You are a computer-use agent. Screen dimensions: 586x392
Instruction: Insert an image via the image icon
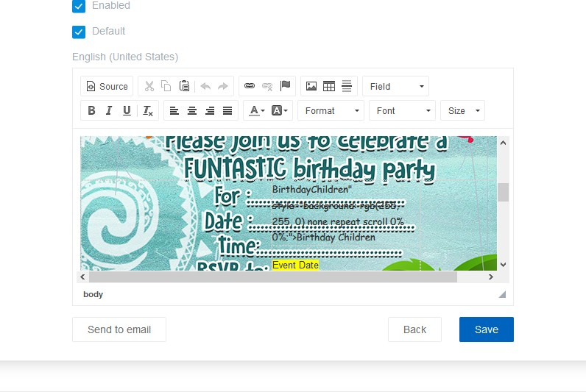(x=311, y=86)
